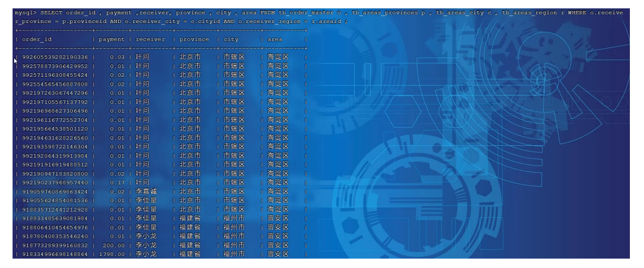Click order id 992196968627306496
This screenshot has height=268, width=644.
coord(55,111)
